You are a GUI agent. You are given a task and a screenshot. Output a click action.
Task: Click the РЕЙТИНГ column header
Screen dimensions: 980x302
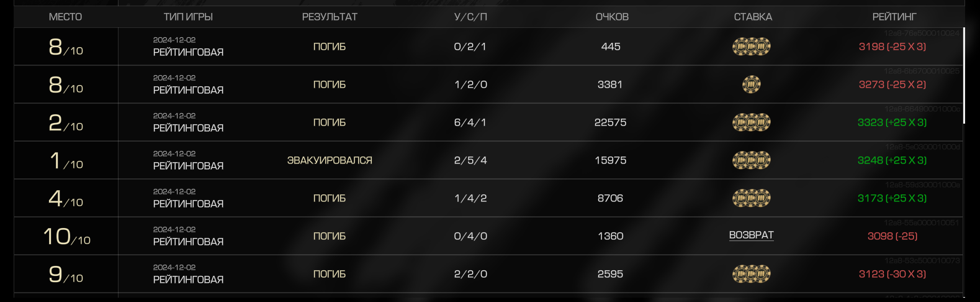click(894, 17)
